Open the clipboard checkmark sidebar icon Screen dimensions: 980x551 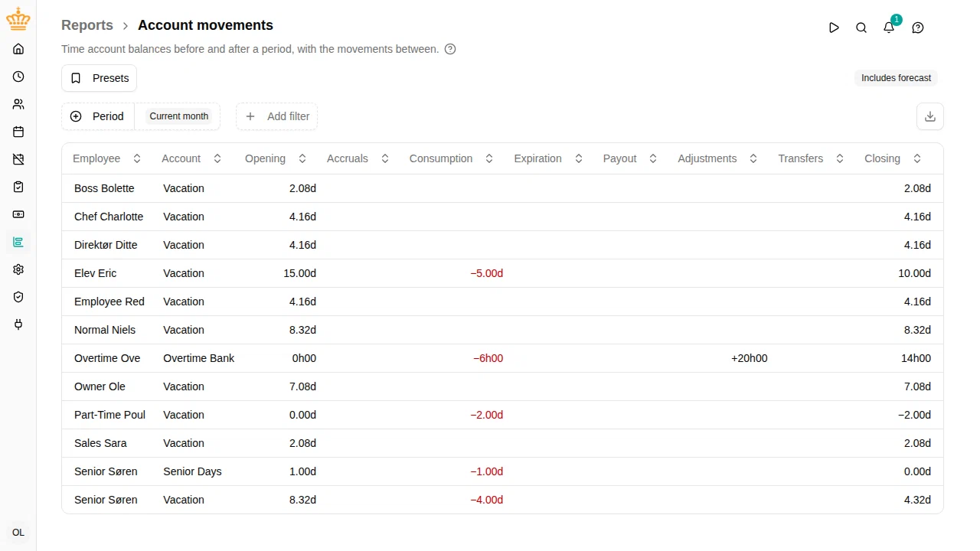click(18, 187)
